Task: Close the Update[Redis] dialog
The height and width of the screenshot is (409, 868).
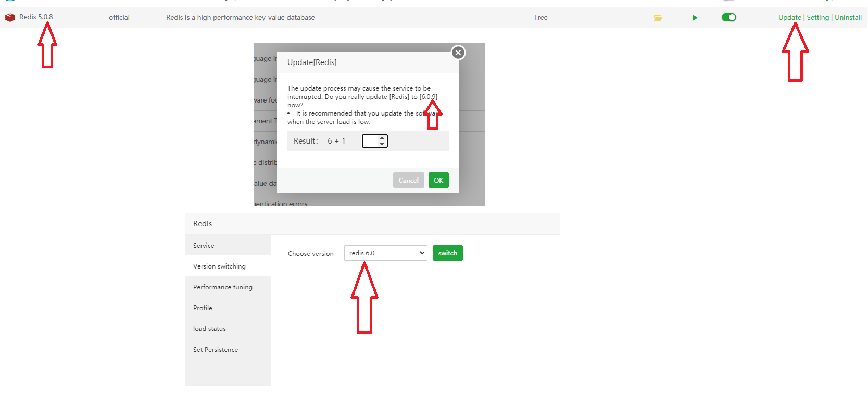Action: [x=458, y=53]
